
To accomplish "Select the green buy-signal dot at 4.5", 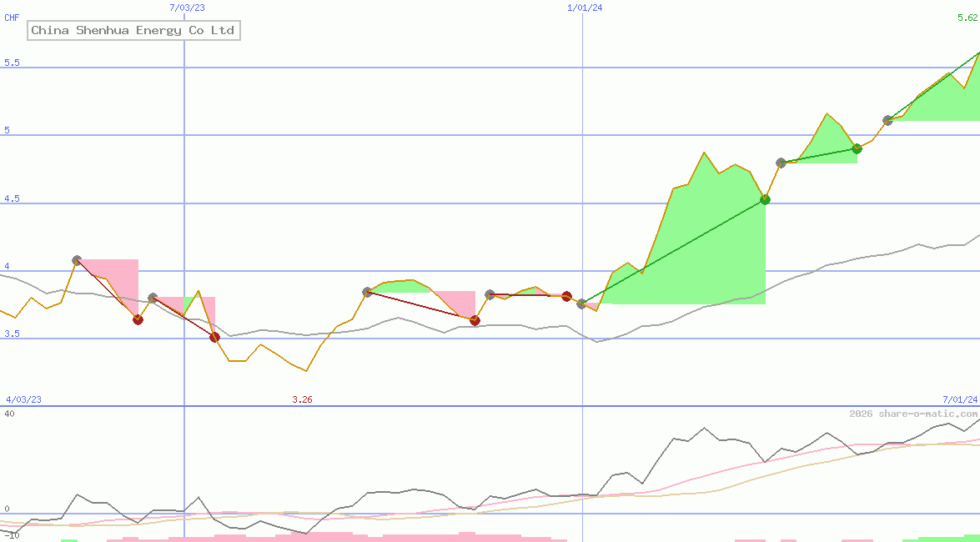I will [x=765, y=198].
